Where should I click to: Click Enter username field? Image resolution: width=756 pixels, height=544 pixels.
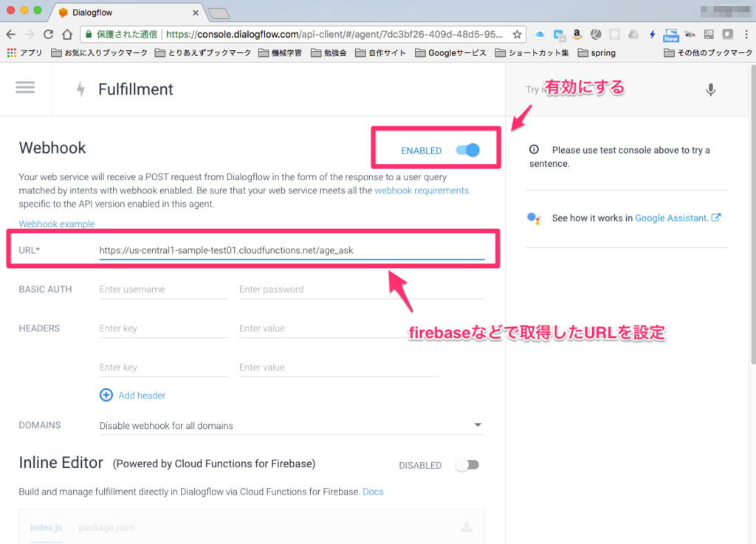tap(164, 289)
